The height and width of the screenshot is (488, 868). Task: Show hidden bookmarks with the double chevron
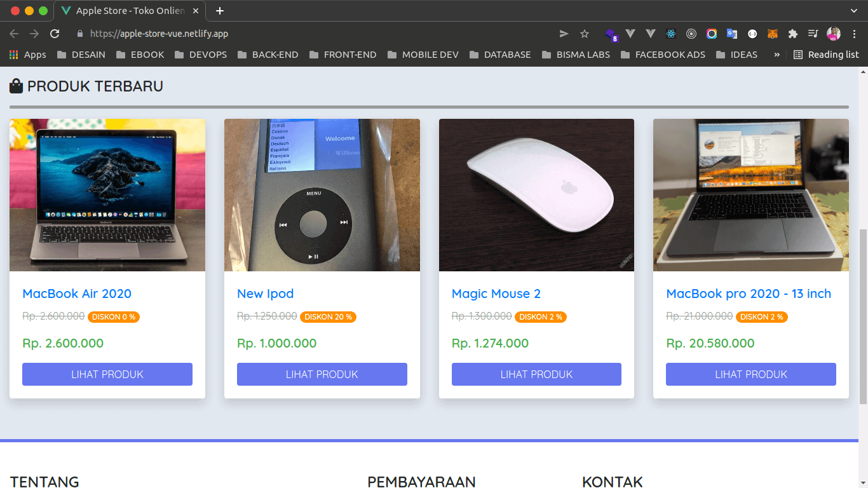point(776,55)
